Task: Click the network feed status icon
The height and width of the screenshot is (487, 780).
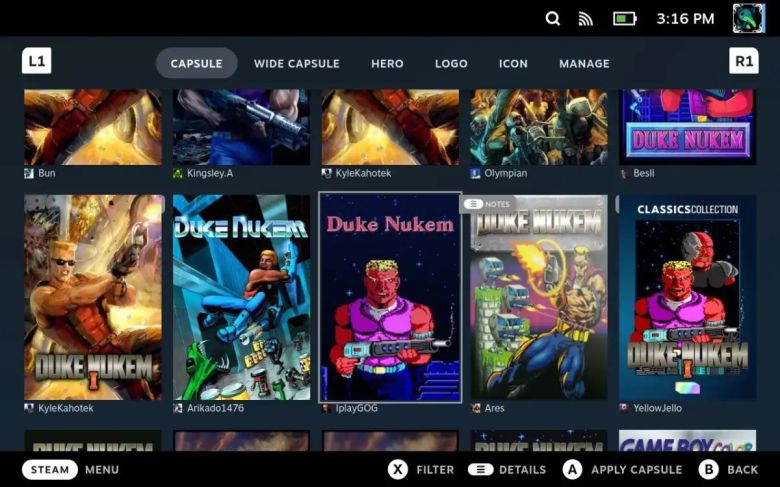Action: coord(586,19)
